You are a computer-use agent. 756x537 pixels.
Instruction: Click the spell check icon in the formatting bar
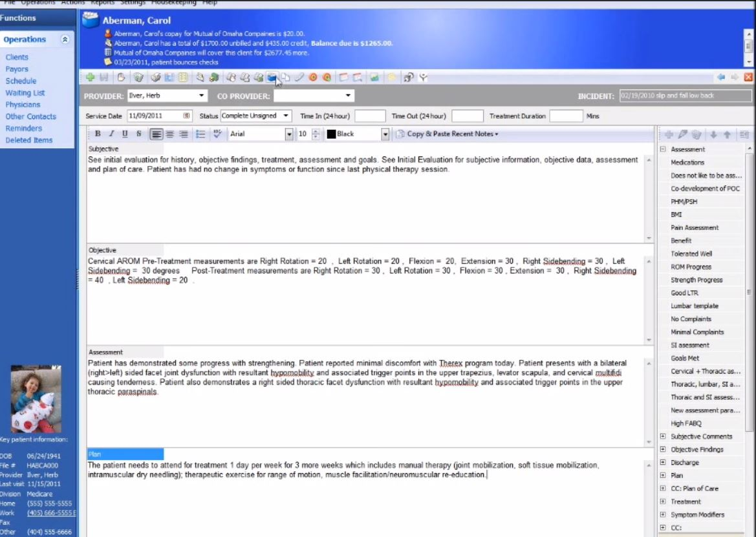click(x=218, y=134)
